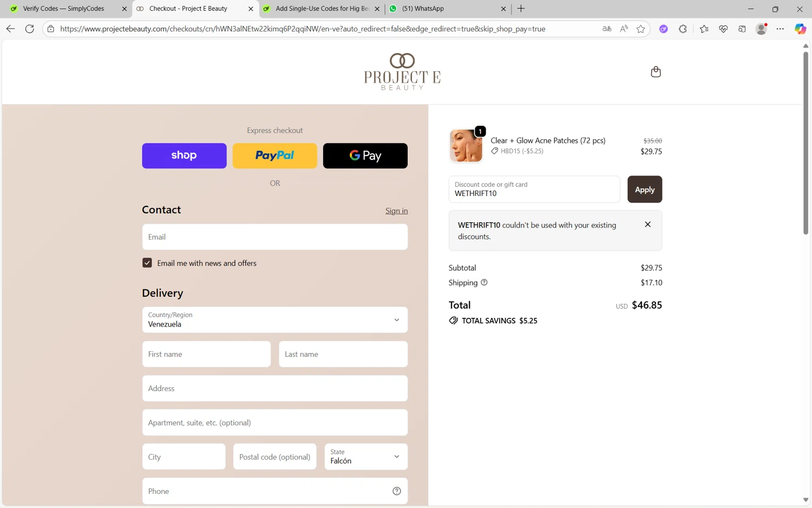Click the Project E Beauty logo
This screenshot has height=508, width=812.
pos(402,71)
